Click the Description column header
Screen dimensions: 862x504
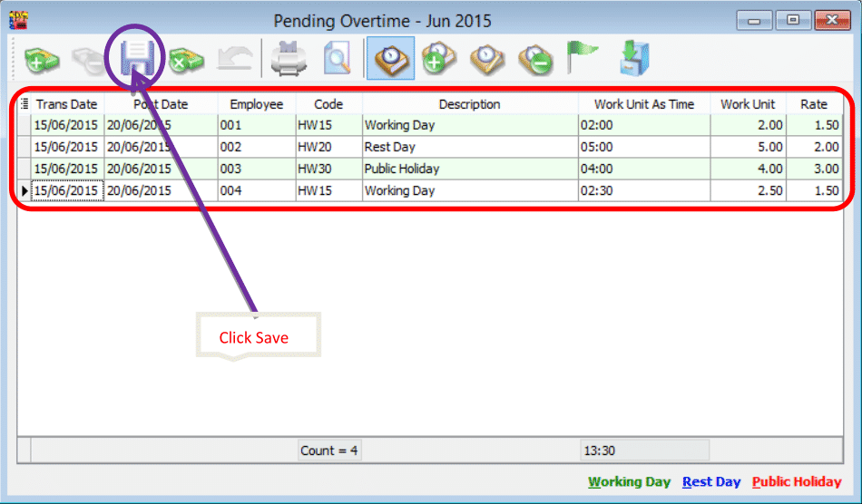(469, 104)
